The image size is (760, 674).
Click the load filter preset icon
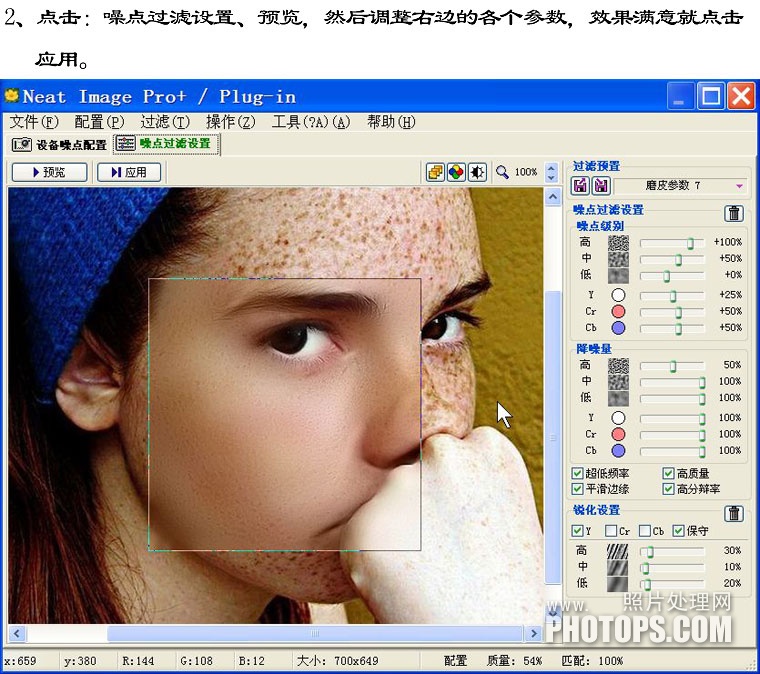(580, 185)
